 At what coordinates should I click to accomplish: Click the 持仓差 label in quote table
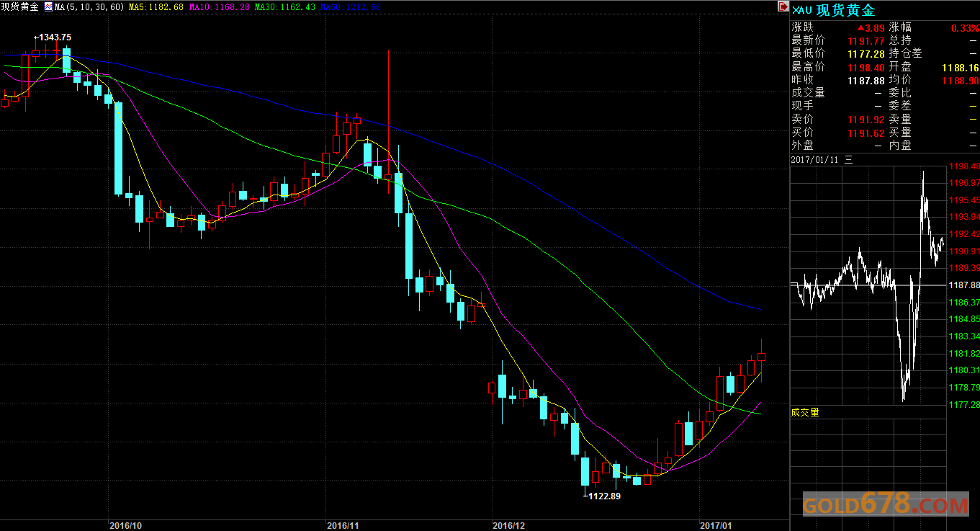(906, 53)
